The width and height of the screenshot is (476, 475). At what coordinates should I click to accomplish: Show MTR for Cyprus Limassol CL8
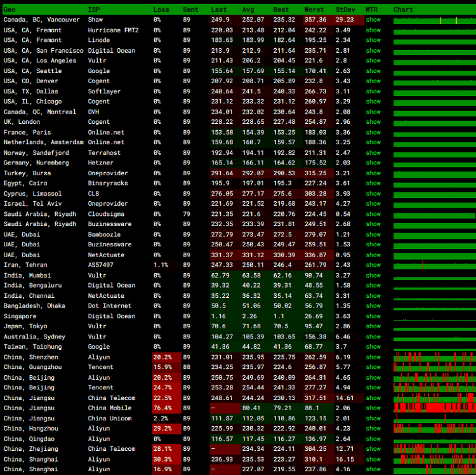[373, 194]
